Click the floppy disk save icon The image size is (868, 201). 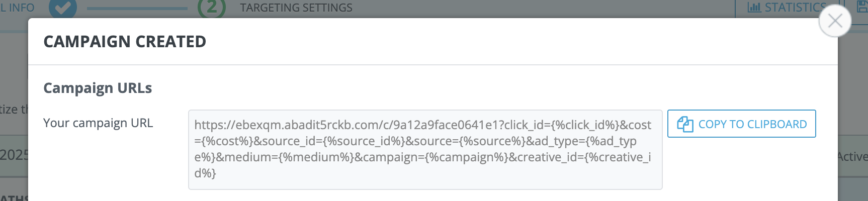click(862, 7)
